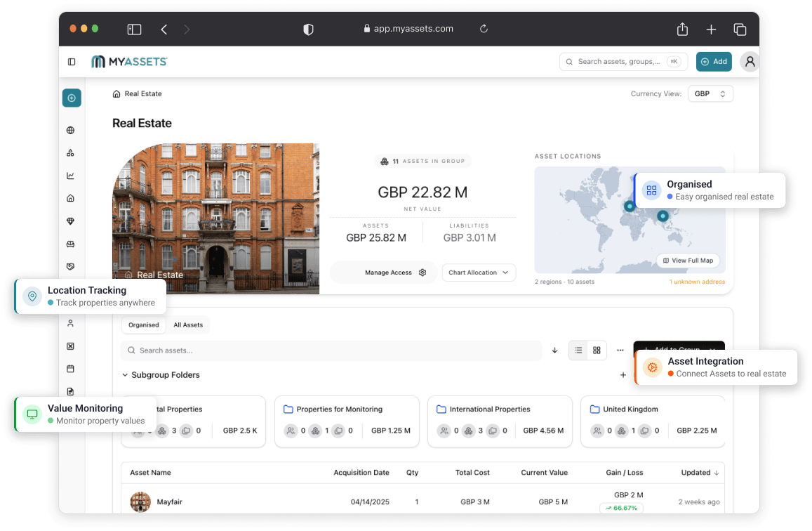Image resolution: width=812 pixels, height=531 pixels.
Task: Open View Full Map
Action: [688, 261]
